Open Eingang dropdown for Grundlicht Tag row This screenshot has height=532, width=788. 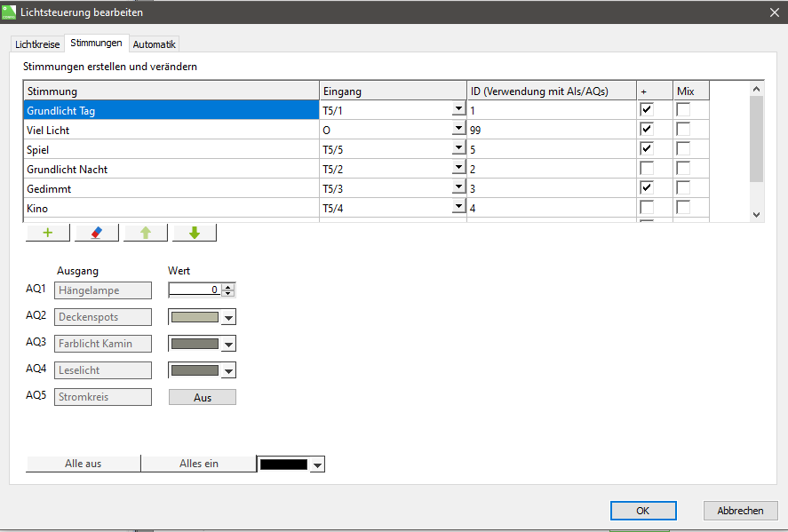click(458, 110)
